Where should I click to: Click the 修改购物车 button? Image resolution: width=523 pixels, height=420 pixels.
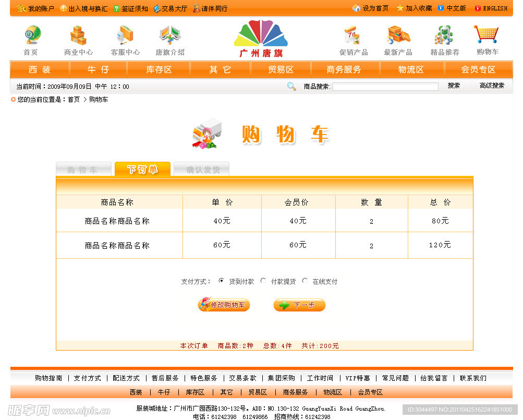[x=224, y=305]
